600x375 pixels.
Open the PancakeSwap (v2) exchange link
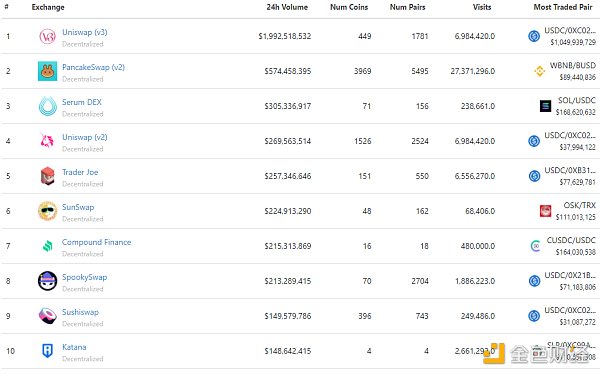(93, 67)
